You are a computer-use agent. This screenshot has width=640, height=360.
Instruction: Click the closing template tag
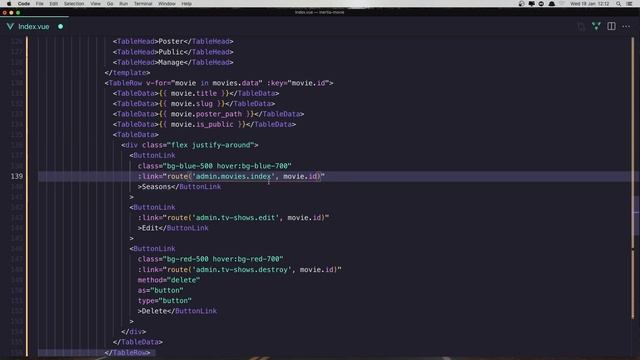pos(127,73)
